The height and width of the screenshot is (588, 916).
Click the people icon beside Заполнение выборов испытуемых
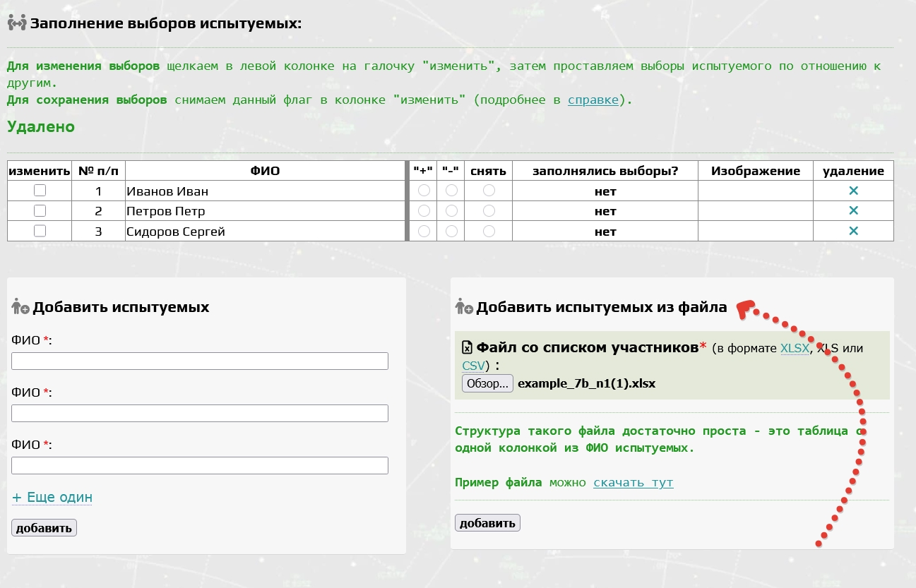click(16, 23)
